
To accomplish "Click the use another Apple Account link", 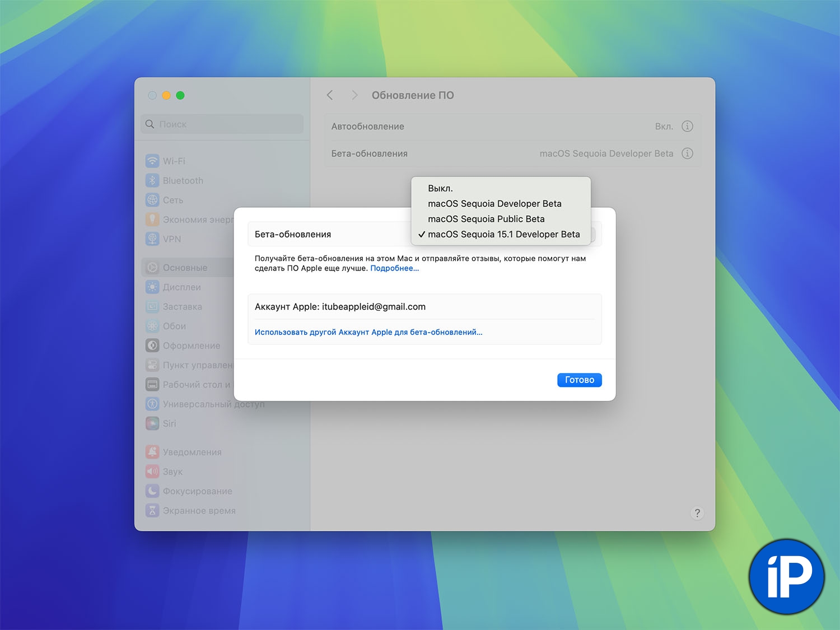I will [x=368, y=333].
